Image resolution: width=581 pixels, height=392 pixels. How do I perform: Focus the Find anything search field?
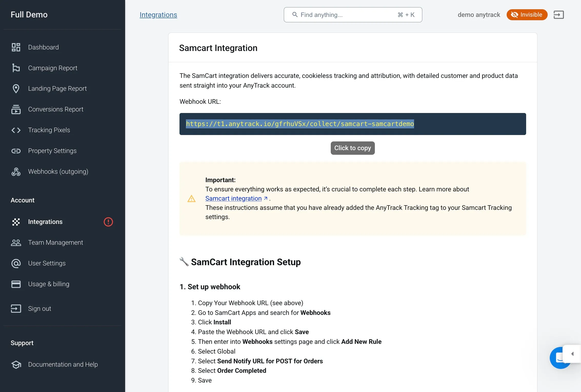point(353,15)
